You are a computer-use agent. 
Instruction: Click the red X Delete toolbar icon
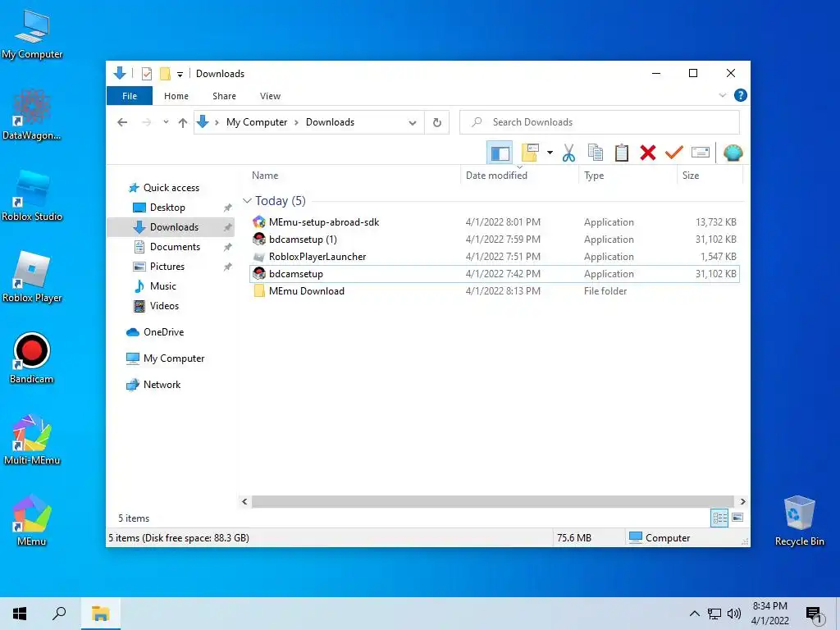coord(648,153)
